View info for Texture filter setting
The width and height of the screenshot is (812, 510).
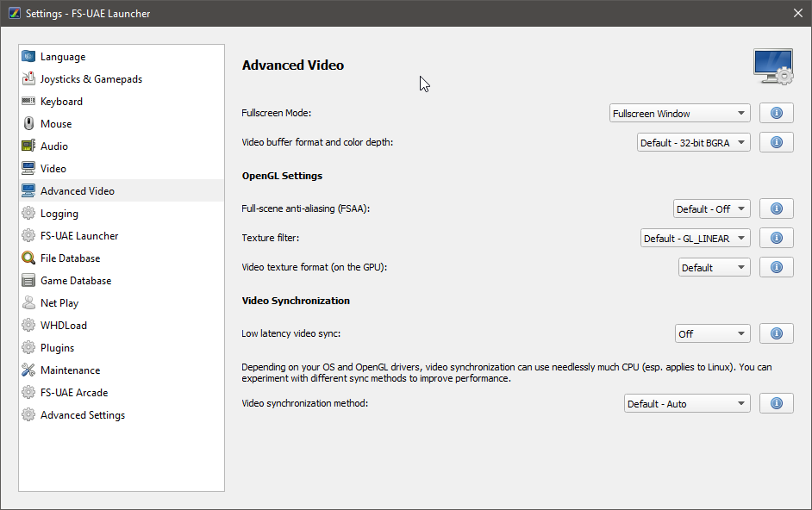[x=777, y=238]
